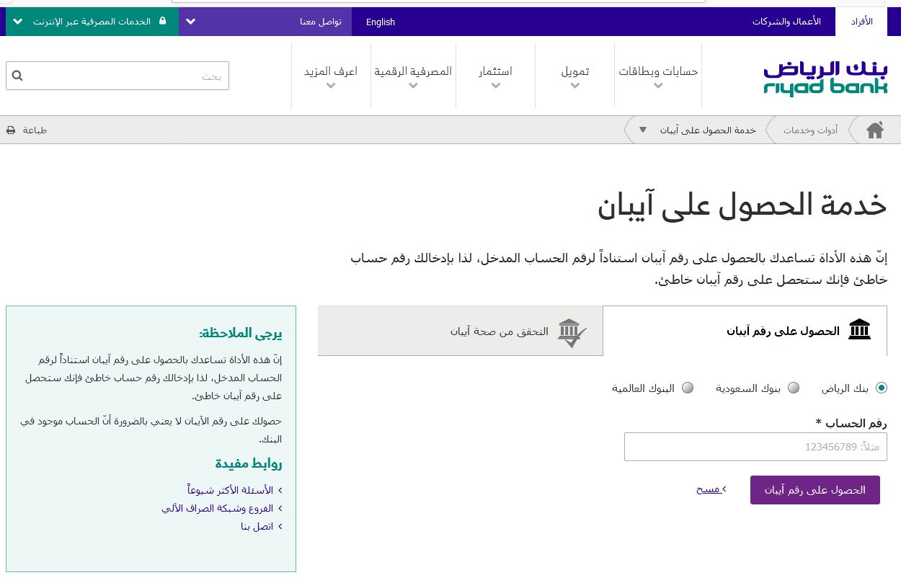Click the print icon near طباعة
The width and height of the screenshot is (901, 588).
pos(10,130)
